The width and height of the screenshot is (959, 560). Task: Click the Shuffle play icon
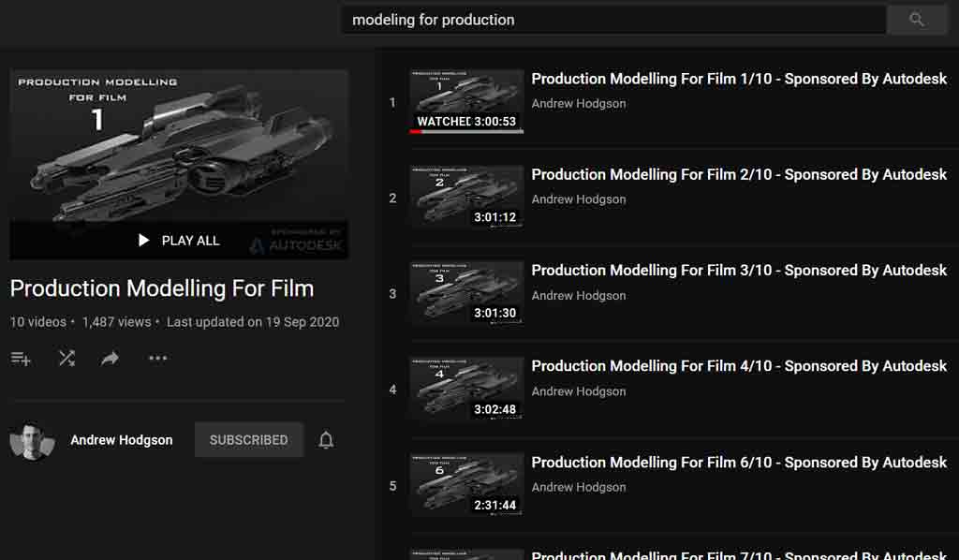click(66, 359)
